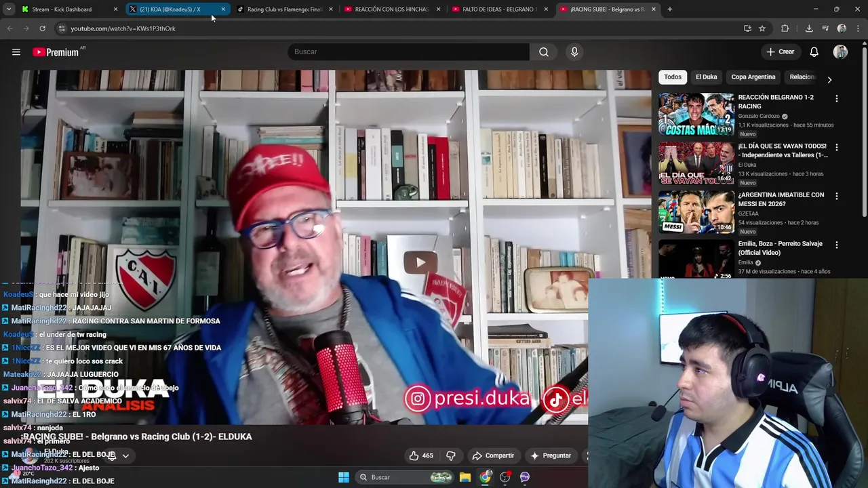868x488 pixels.
Task: Dislike the video with thumbs down
Action: point(450,455)
